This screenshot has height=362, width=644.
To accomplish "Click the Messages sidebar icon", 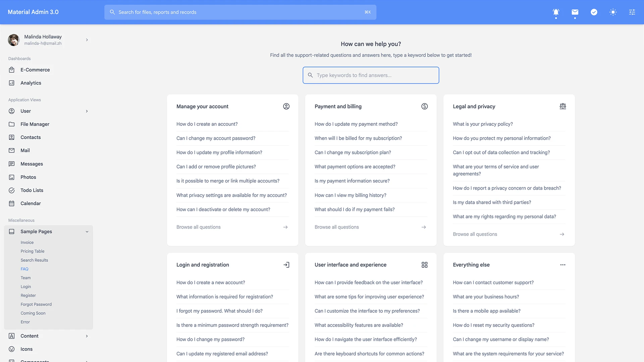I will click(x=12, y=164).
